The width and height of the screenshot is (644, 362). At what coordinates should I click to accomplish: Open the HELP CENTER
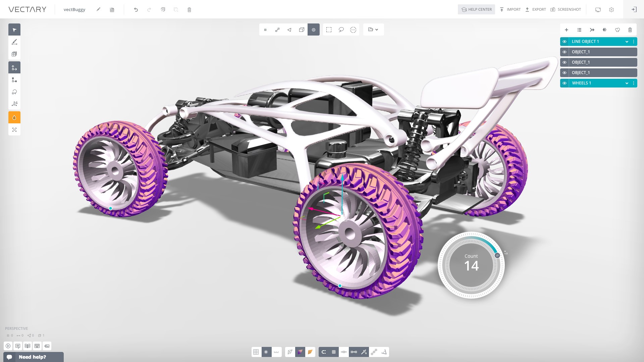476,9
